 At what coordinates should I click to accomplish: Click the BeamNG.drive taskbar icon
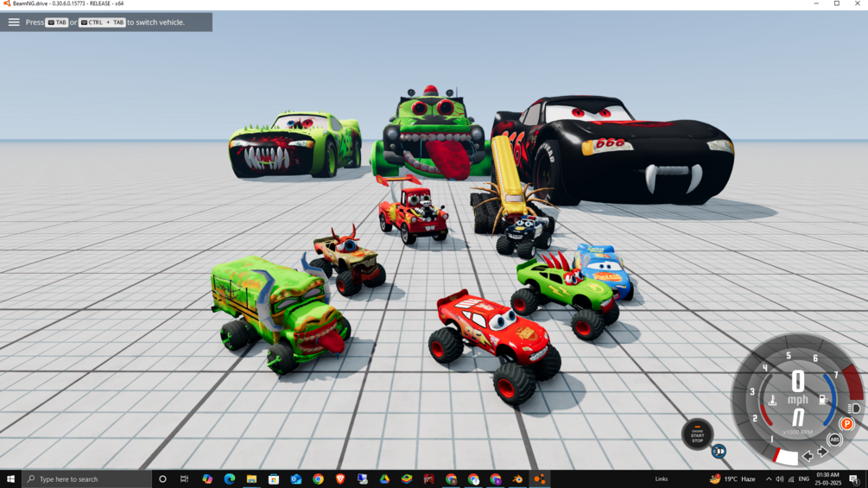tap(540, 479)
